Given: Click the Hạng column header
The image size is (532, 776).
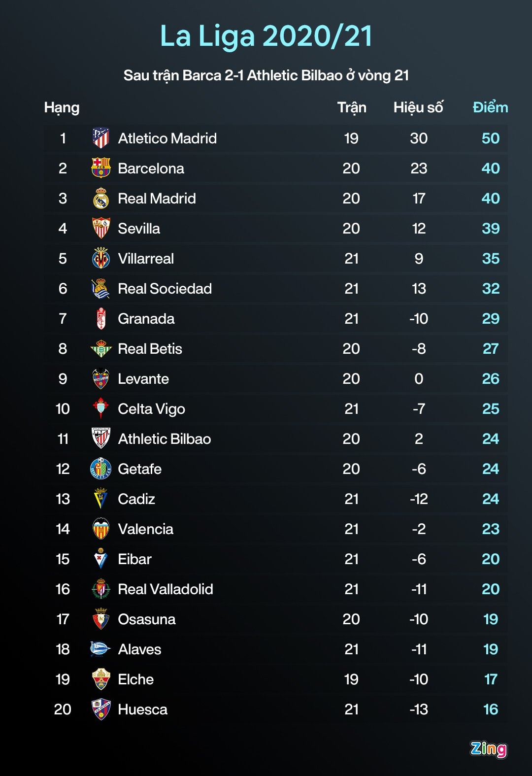Looking at the screenshot, I should point(62,107).
